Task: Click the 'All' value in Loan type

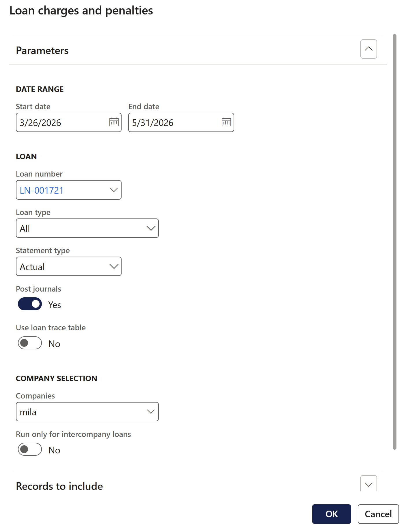Action: pos(25,229)
